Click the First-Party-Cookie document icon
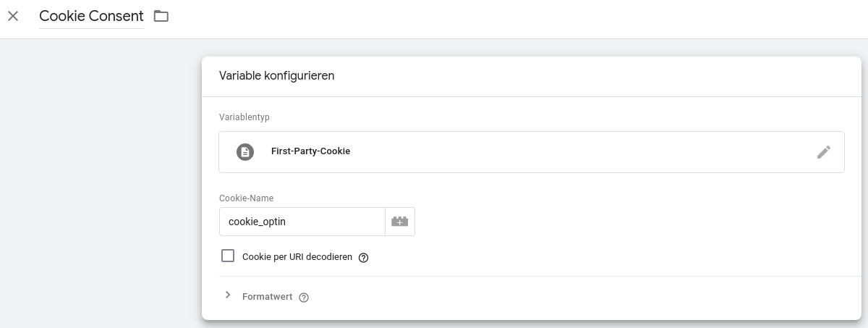868x328 pixels. 245,152
